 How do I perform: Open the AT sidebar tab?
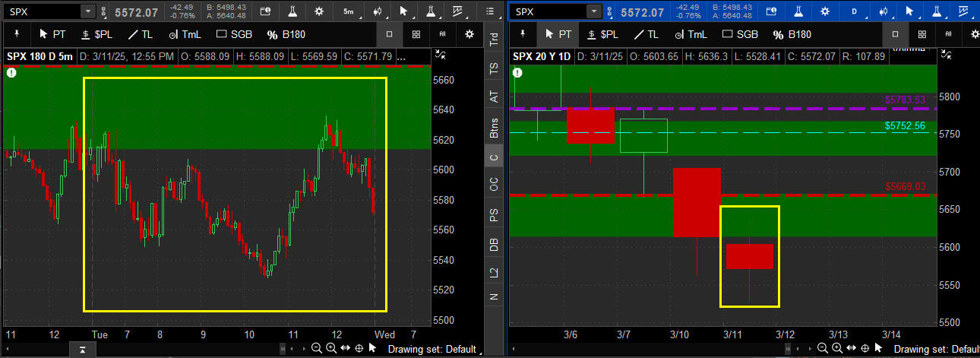coord(494,97)
